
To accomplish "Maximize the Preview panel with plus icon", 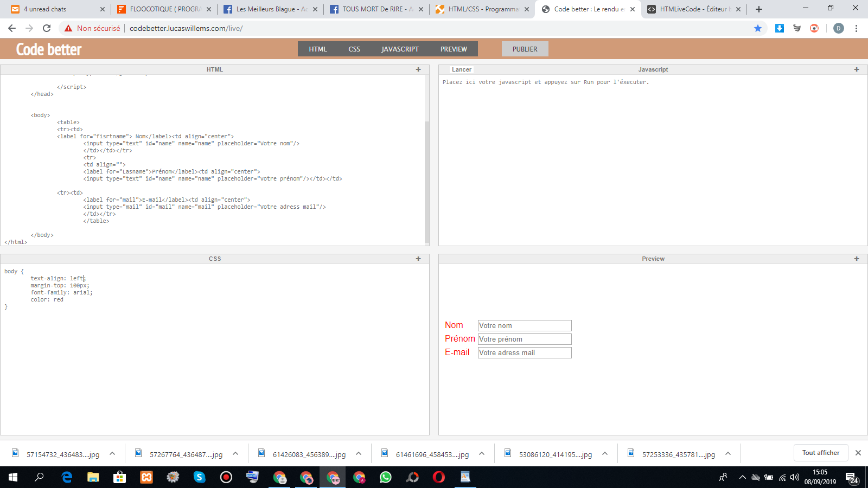I will (857, 259).
